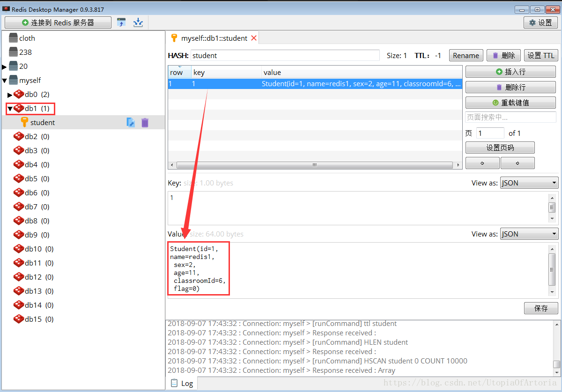
Task: Click the cloth server icon
Action: (13, 38)
